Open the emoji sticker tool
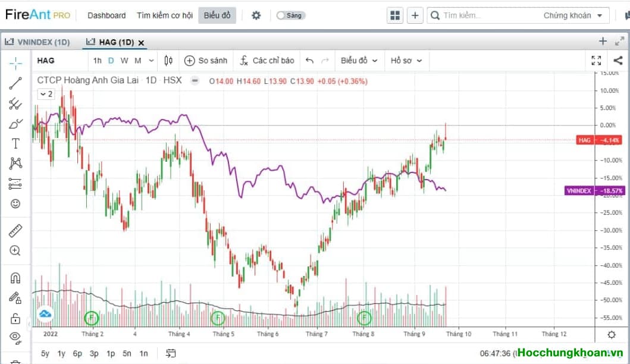 [15, 203]
